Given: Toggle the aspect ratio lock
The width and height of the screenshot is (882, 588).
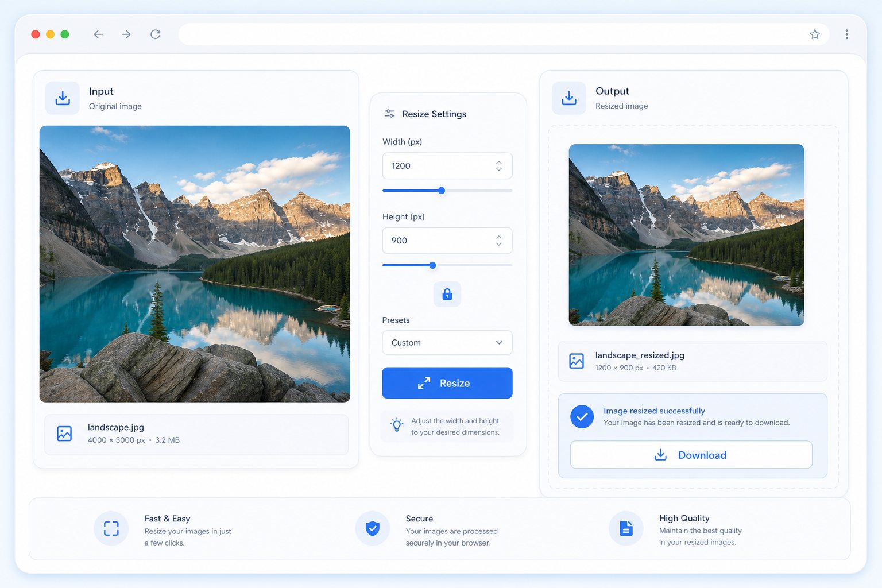Looking at the screenshot, I should (447, 294).
